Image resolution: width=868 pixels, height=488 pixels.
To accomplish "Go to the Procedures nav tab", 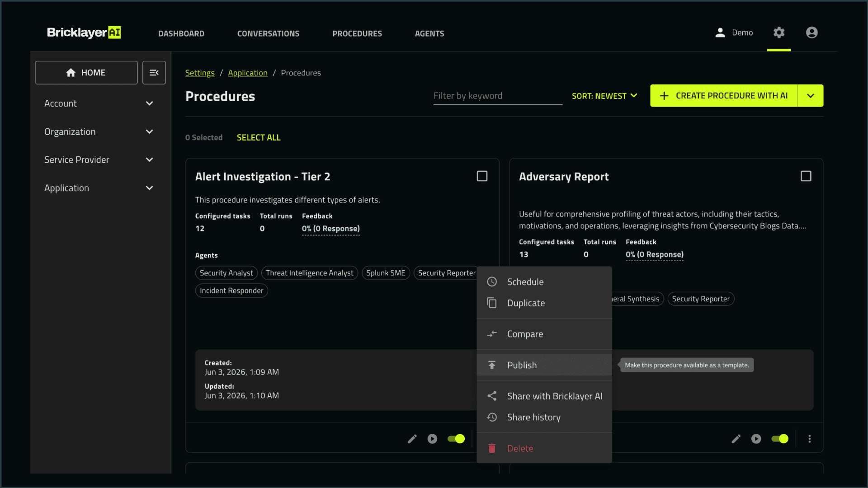I will (x=357, y=33).
